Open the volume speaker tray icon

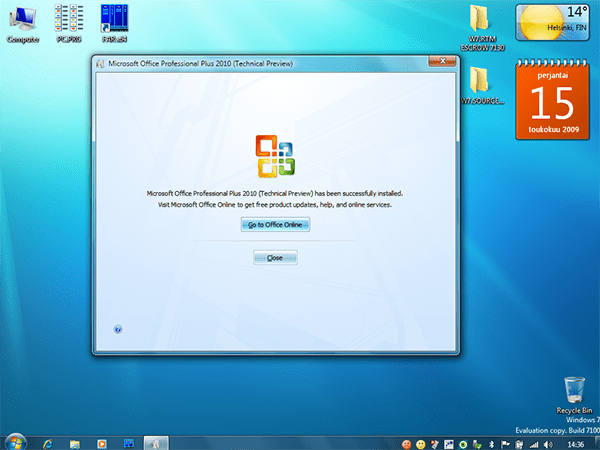click(x=548, y=444)
